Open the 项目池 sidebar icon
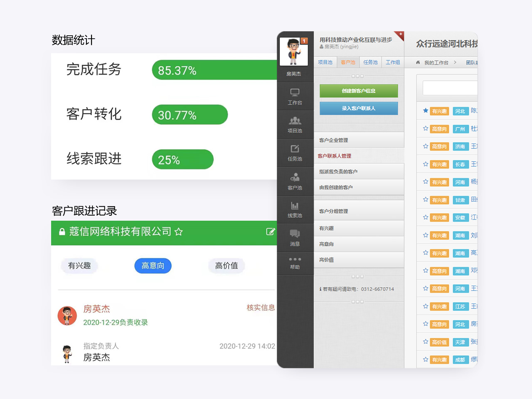Viewport: 532px width, 399px height. [x=295, y=124]
